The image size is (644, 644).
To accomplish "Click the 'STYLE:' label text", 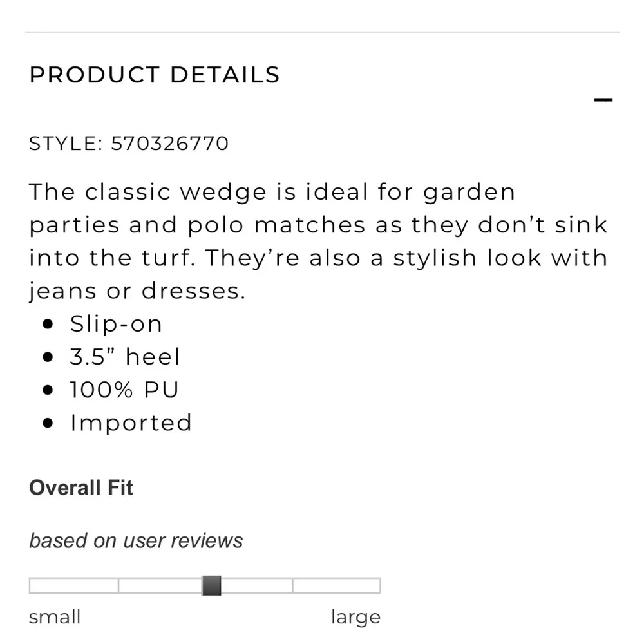I will [66, 144].
